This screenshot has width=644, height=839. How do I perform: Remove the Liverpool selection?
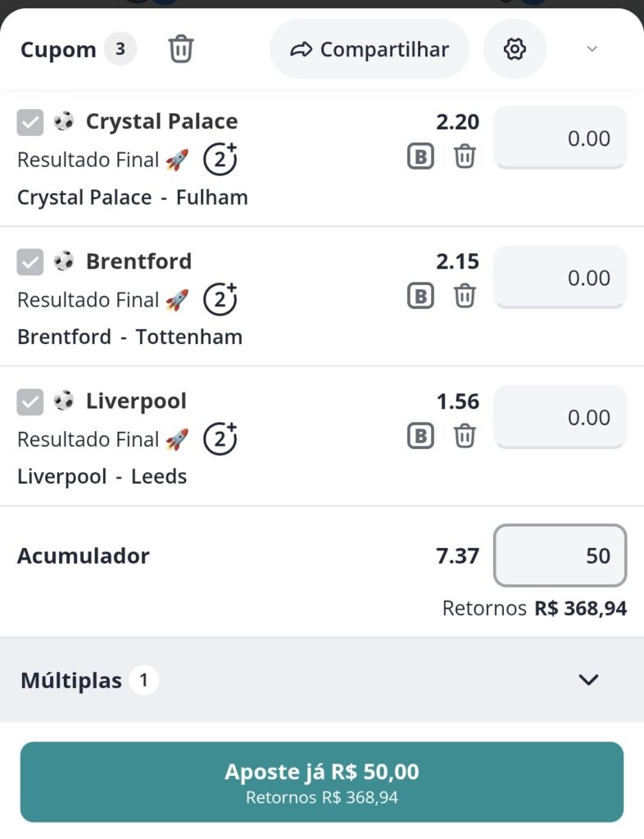click(x=465, y=435)
